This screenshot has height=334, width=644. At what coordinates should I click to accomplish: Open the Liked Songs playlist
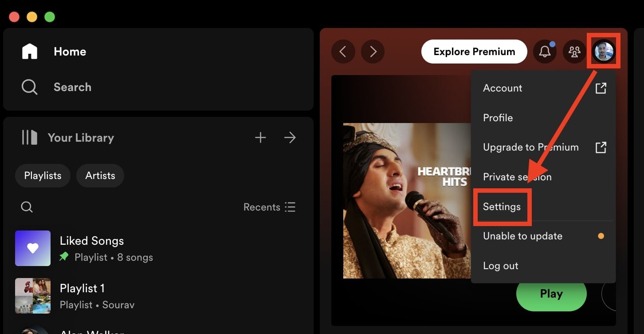158,248
